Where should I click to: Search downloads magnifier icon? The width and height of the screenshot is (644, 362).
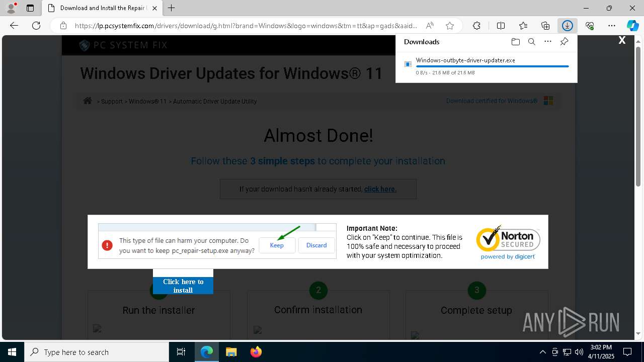coord(531,42)
